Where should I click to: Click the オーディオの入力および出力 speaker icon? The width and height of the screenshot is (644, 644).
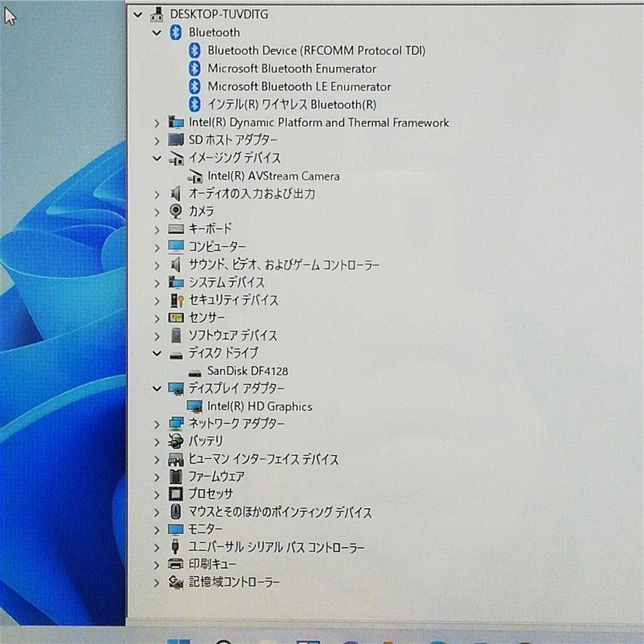click(176, 193)
